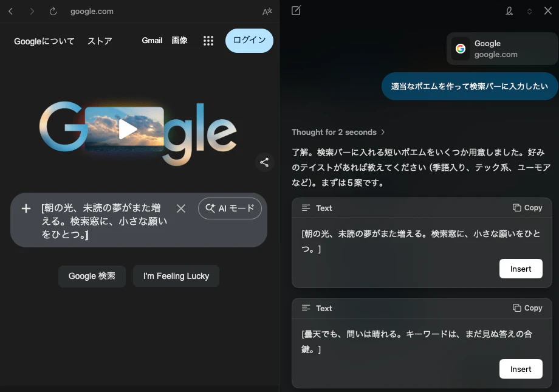The image size is (559, 392).
Task: Open the Googleについて link
Action: tap(44, 41)
